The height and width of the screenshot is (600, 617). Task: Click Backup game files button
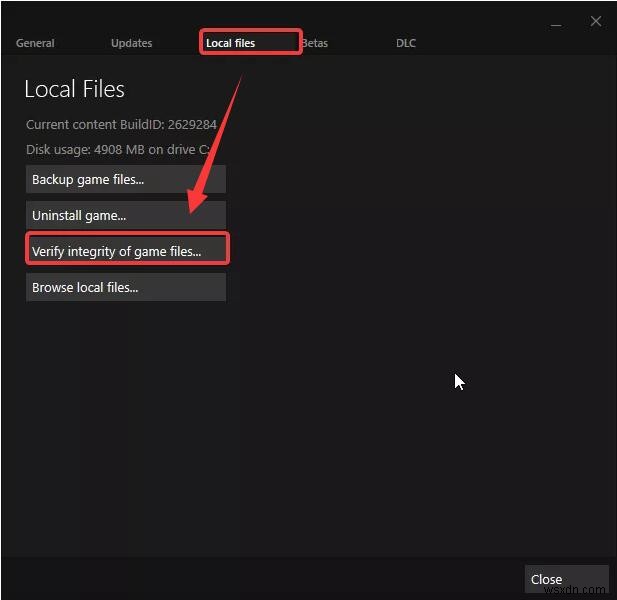[x=126, y=179]
